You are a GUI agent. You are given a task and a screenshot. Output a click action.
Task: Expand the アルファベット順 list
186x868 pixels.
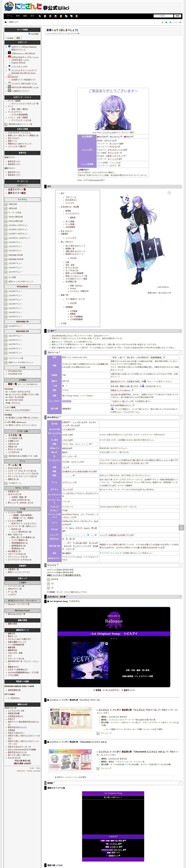6,358
